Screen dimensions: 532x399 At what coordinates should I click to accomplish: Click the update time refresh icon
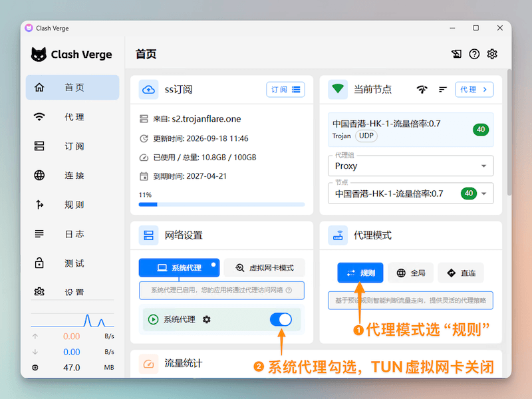(x=144, y=138)
